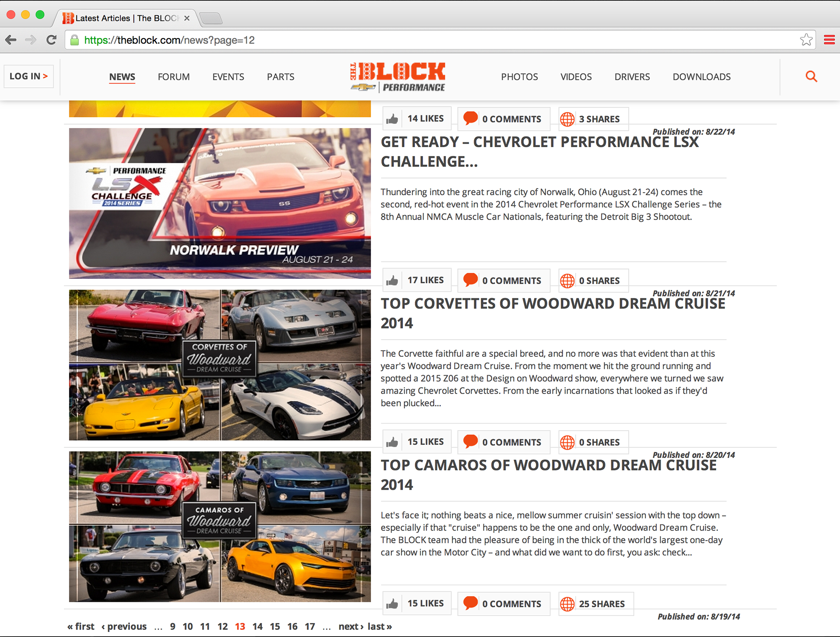840x637 pixels.
Task: Click the green padlock security icon
Action: coord(74,40)
